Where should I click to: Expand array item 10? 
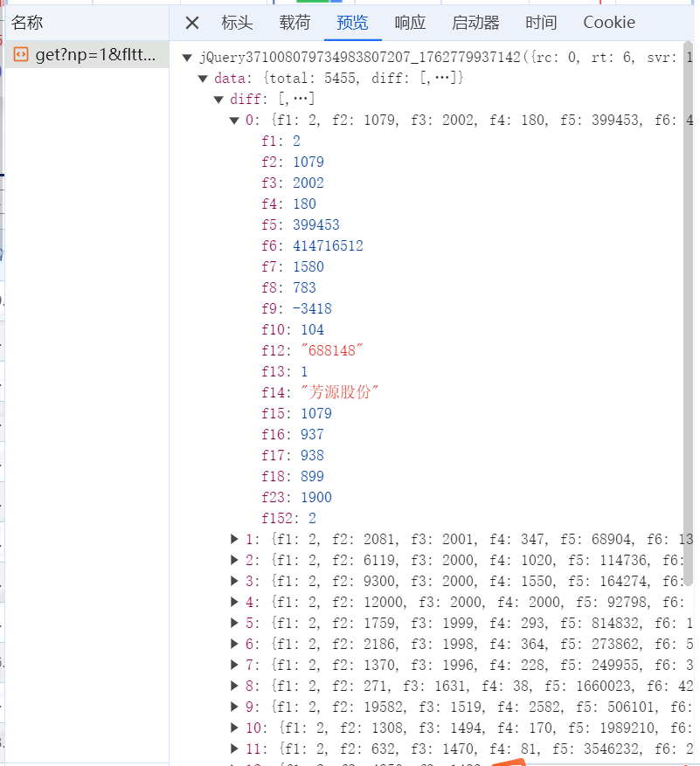234,728
